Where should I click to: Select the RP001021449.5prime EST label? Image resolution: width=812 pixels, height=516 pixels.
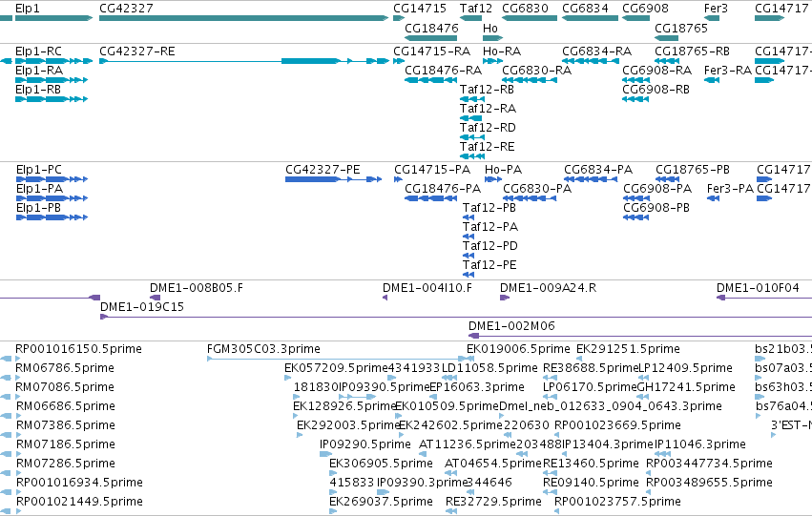[x=79, y=502]
